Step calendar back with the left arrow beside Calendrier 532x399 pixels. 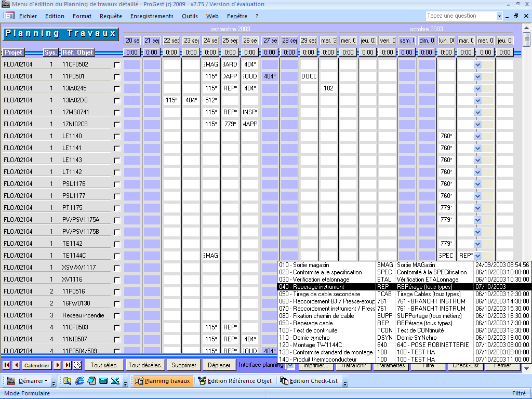[x=16, y=365]
